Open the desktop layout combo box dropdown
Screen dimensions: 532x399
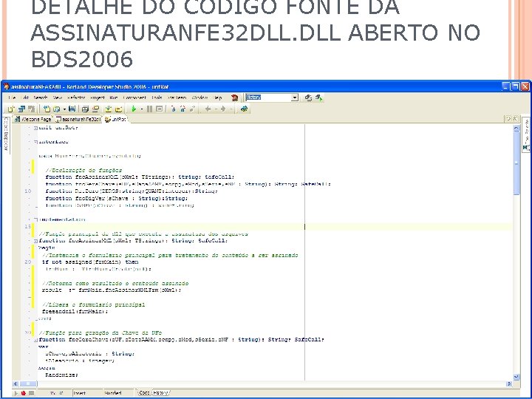point(295,98)
